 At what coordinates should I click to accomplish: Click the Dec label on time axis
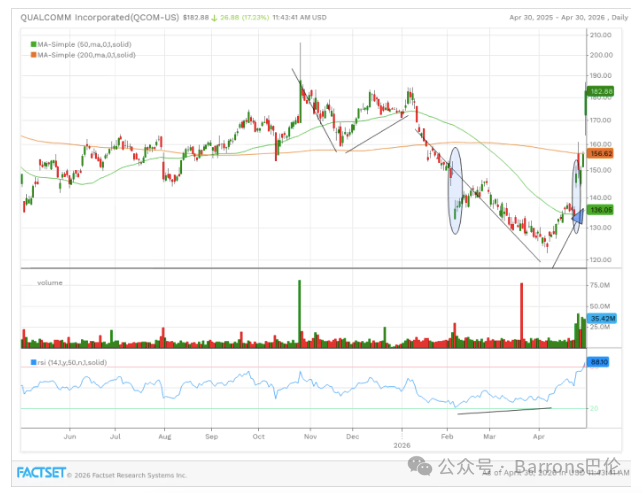pyautogui.click(x=353, y=436)
